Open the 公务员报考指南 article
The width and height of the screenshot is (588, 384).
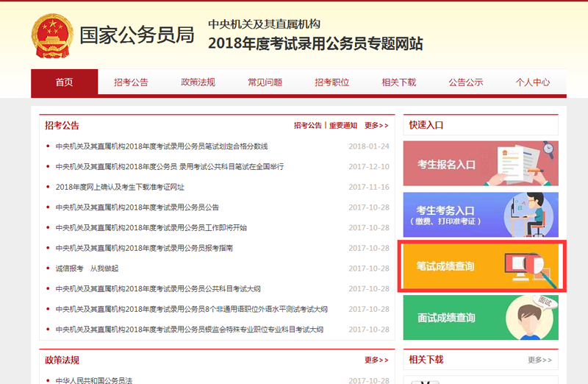coord(144,248)
